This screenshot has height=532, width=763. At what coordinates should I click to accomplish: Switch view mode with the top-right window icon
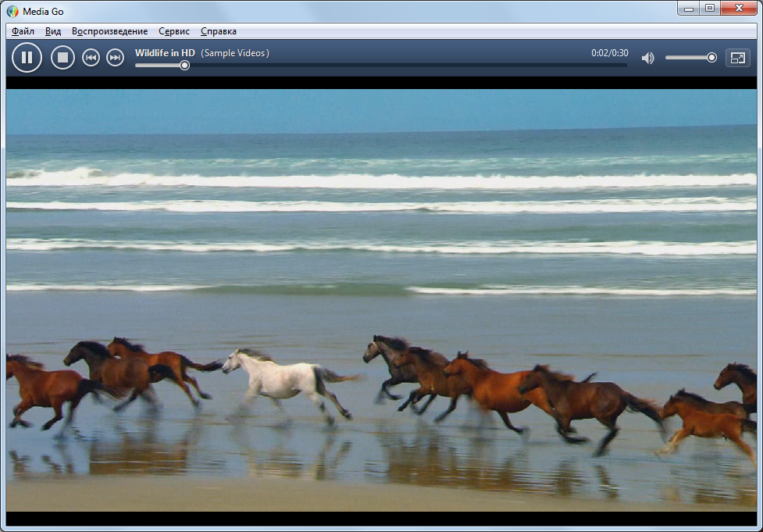(x=737, y=58)
